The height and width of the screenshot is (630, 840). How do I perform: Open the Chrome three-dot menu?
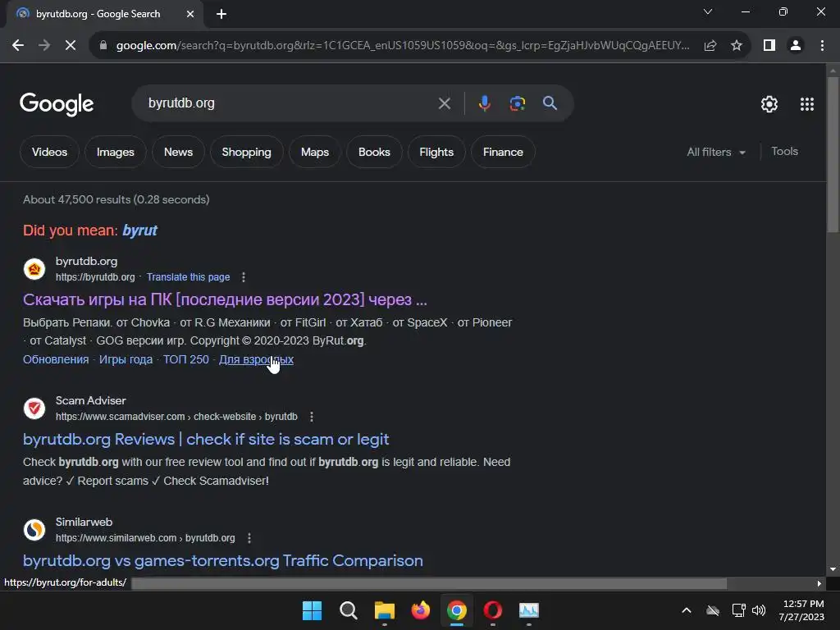(x=822, y=46)
